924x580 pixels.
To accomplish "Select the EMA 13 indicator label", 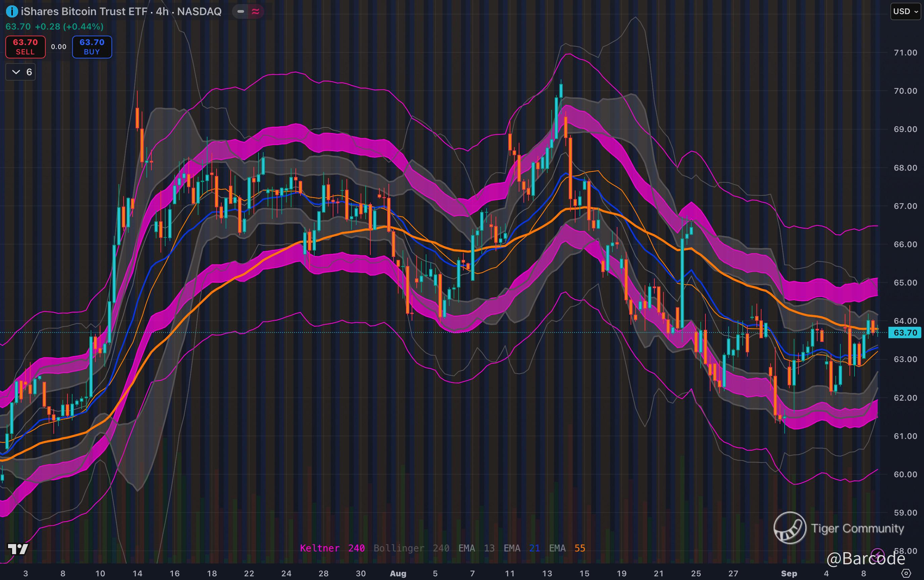I will click(x=476, y=548).
